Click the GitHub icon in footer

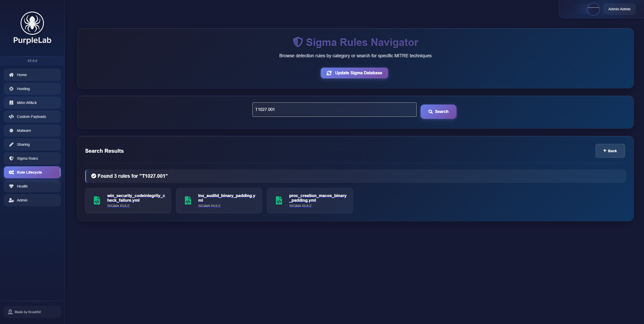(x=10, y=312)
